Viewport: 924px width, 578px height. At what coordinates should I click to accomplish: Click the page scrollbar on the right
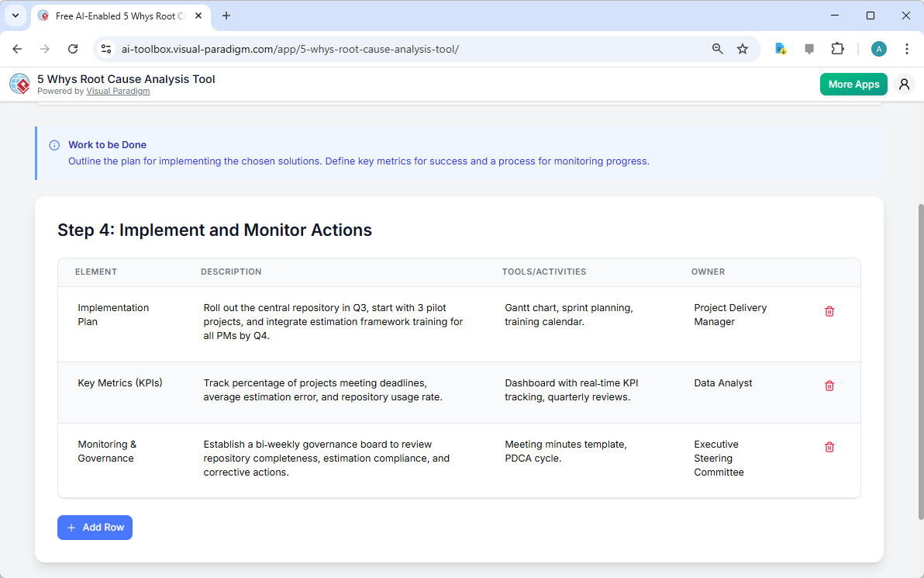918,310
